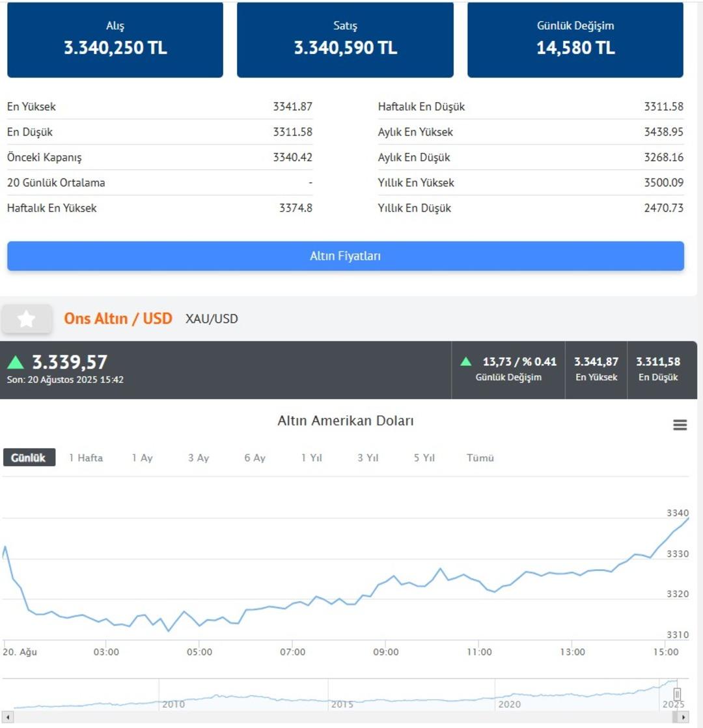Click the Son: 20 Ağustos 2025 15:42 timestamp
The image size is (703, 728).
point(66,380)
